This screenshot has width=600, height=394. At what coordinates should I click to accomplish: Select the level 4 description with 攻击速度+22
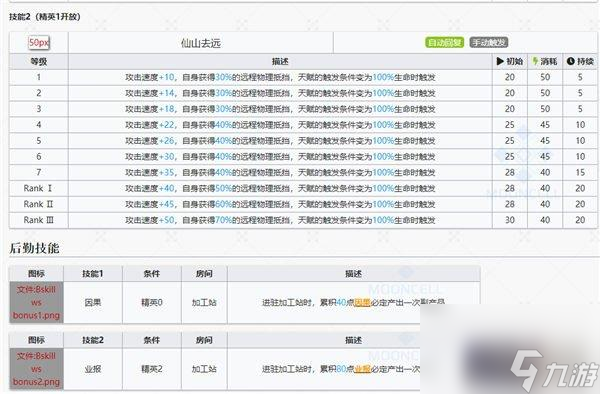click(280, 125)
